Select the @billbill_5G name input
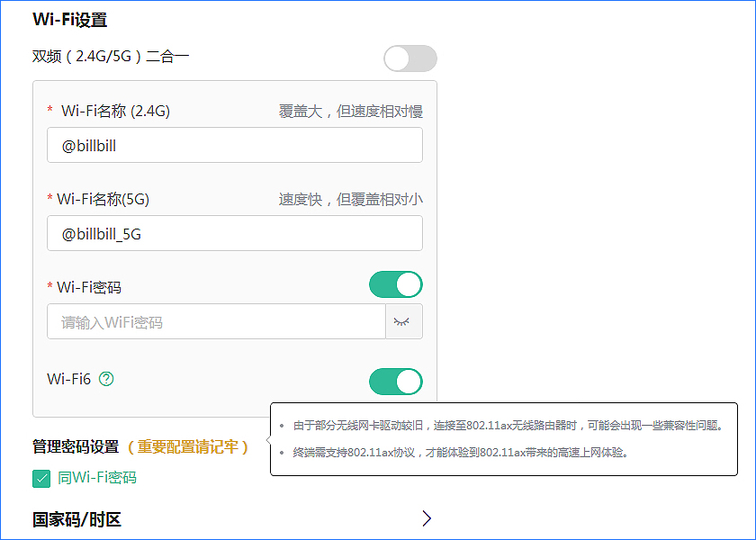 click(234, 233)
